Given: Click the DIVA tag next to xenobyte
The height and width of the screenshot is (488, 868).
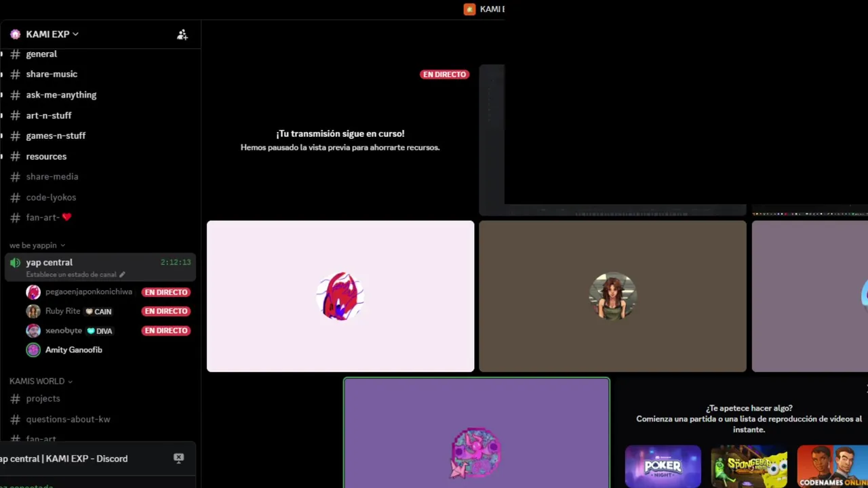Looking at the screenshot, I should coord(100,331).
